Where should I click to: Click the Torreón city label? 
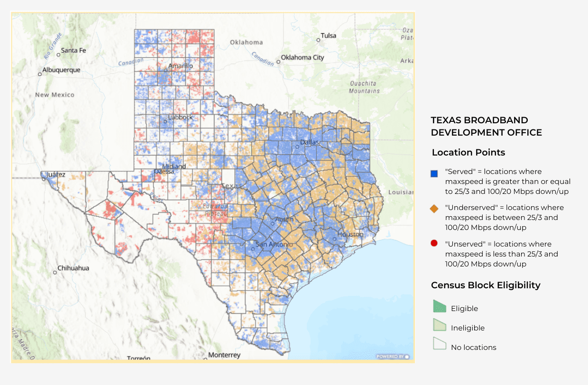click(x=138, y=358)
